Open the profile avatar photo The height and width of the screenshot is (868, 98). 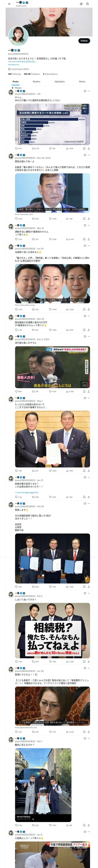tap(18, 36)
